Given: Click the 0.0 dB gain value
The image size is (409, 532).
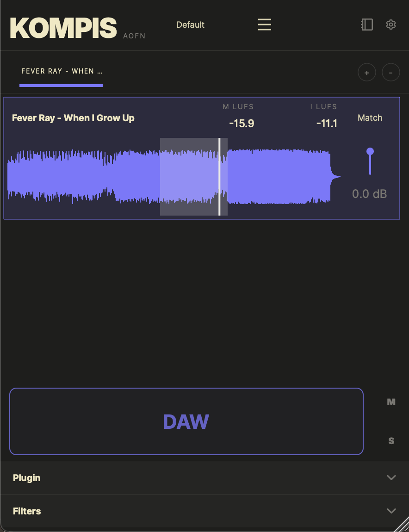Looking at the screenshot, I should pos(369,194).
